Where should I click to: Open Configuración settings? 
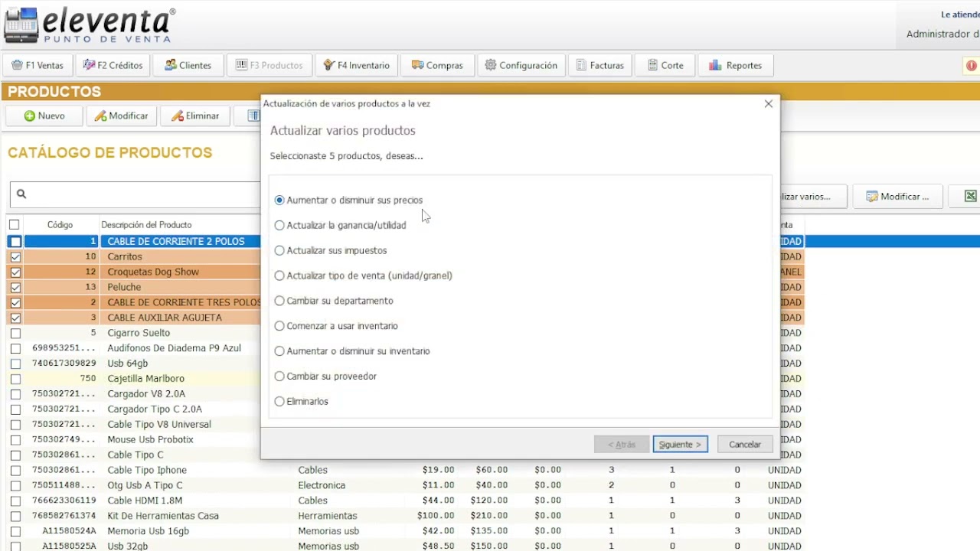(521, 65)
